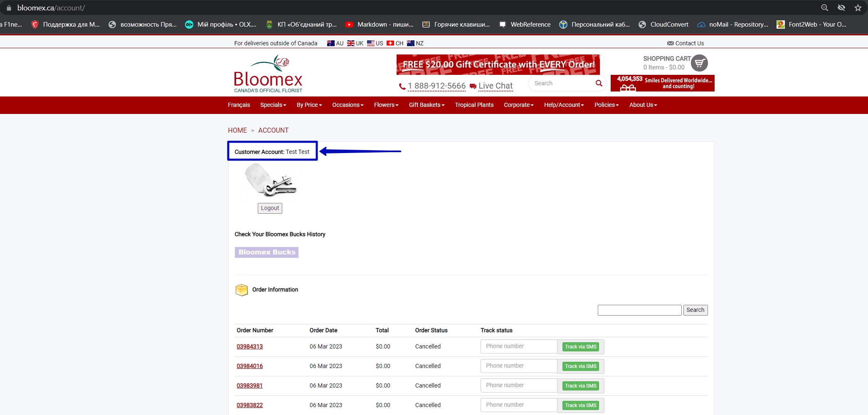Click Order Status column header
The width and height of the screenshot is (868, 415).
click(431, 331)
